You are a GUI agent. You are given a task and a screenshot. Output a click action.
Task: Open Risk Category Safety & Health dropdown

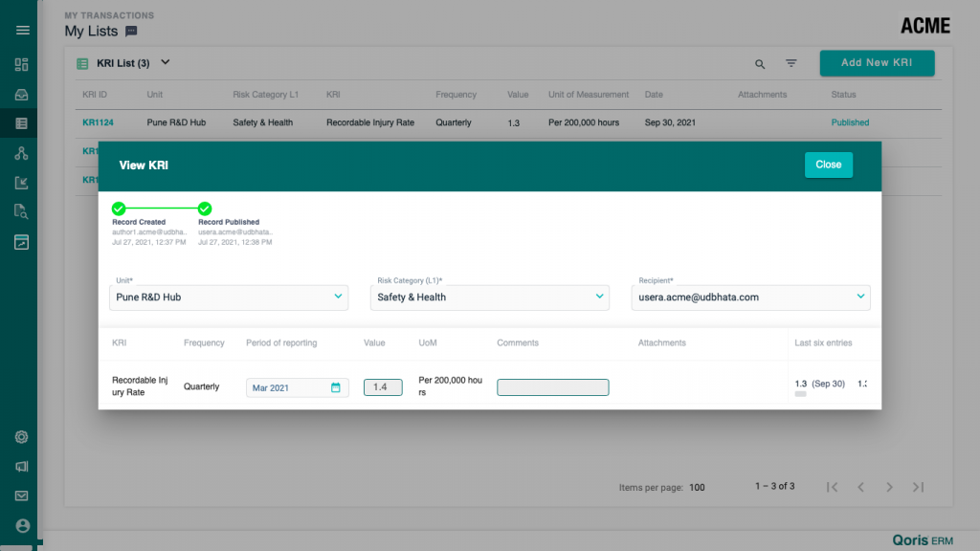click(x=489, y=298)
